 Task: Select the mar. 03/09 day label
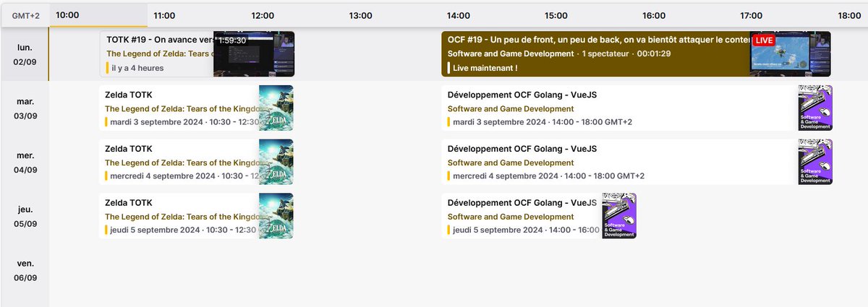point(25,108)
